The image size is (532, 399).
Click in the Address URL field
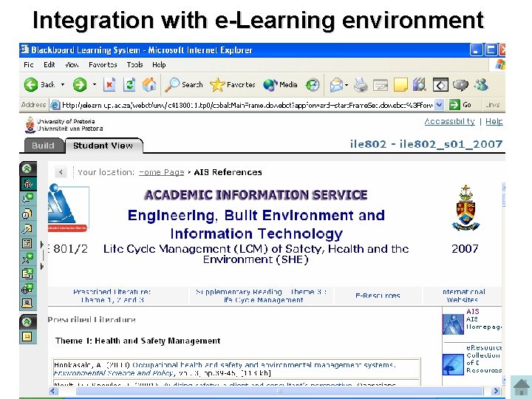tap(247, 105)
